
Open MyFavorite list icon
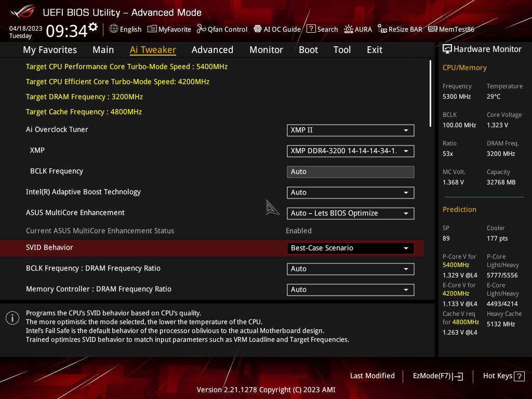[x=152, y=29]
